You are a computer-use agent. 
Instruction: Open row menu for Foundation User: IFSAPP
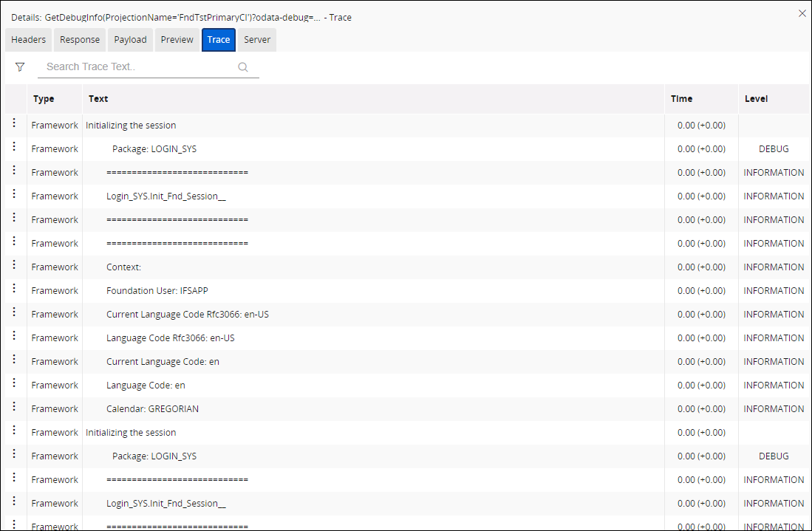14,289
